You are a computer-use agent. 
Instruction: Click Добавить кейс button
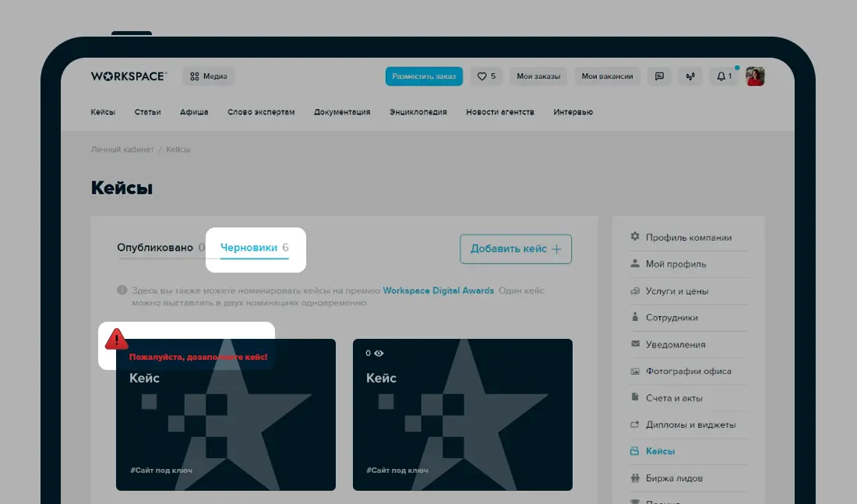(516, 248)
